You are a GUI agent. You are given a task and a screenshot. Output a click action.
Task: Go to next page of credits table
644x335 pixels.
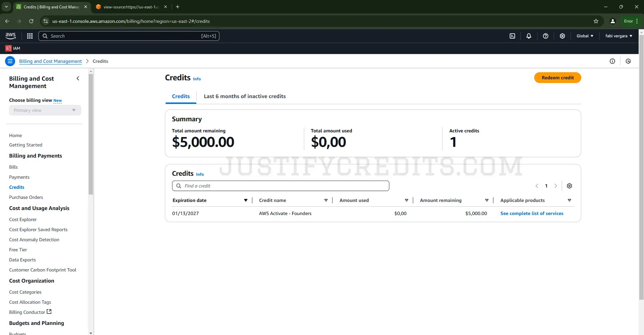click(556, 186)
